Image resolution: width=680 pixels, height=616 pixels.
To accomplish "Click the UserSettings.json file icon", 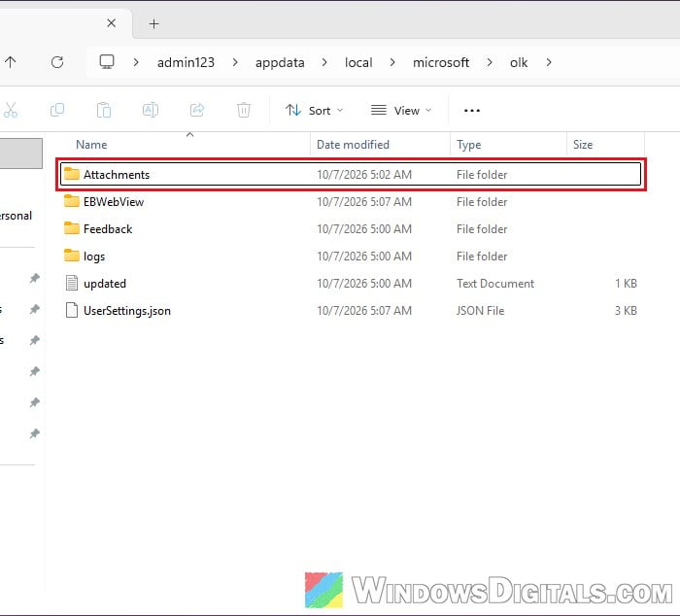I will point(72,310).
